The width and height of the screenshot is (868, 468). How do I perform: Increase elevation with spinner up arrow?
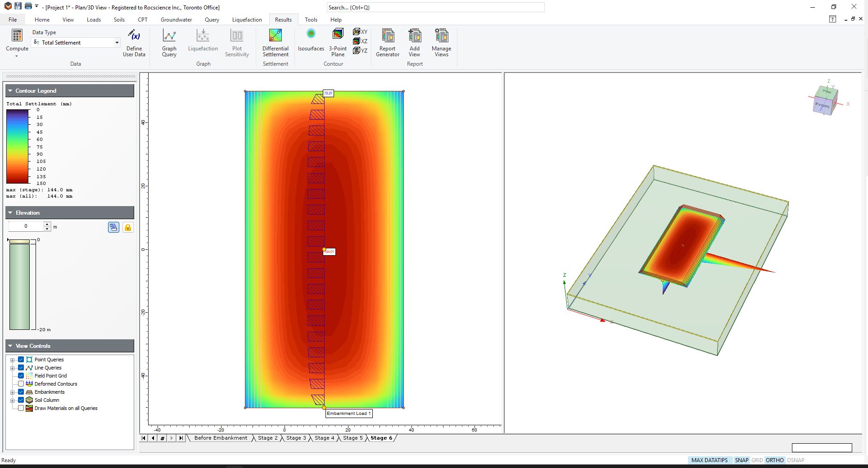tap(47, 224)
